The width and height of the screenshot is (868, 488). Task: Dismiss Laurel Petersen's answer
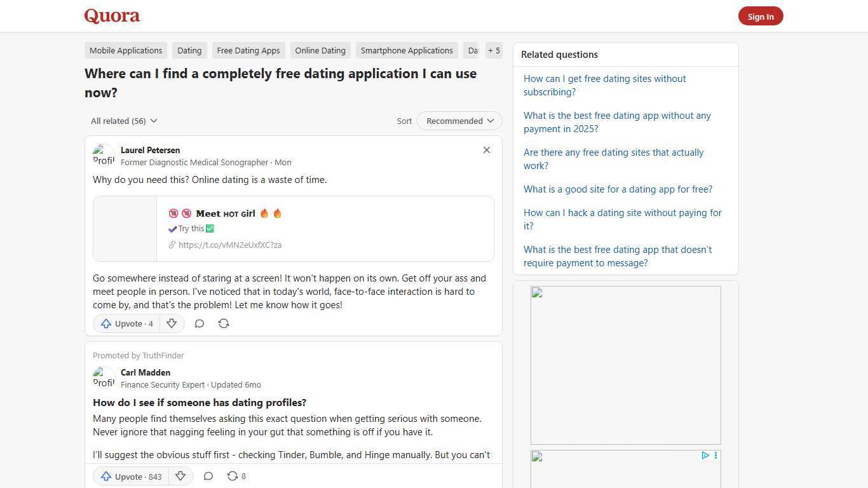click(486, 150)
